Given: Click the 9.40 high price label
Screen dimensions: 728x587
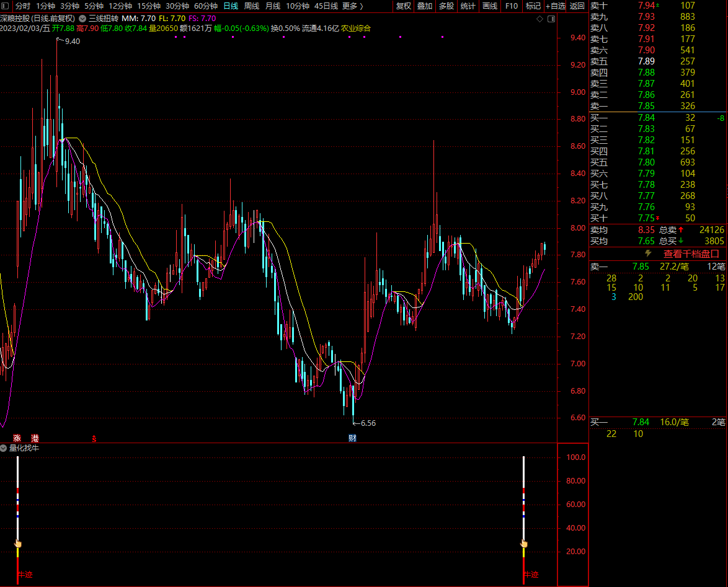Looking at the screenshot, I should 73,42.
